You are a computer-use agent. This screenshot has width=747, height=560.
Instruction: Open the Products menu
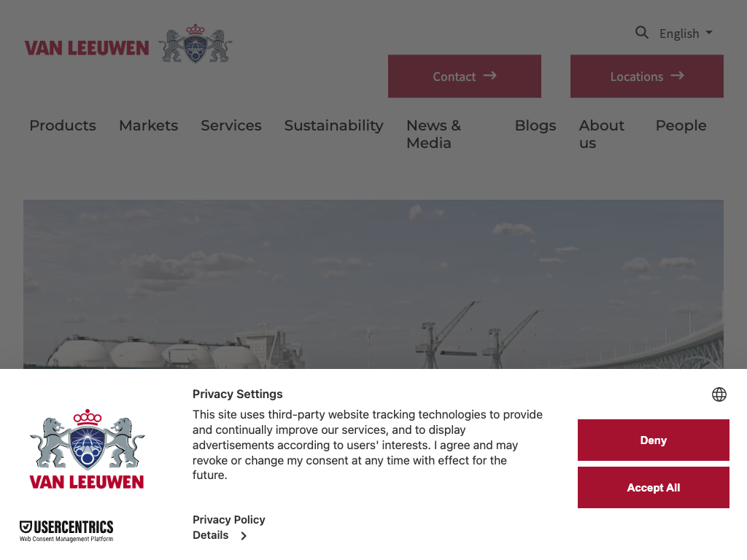(x=63, y=125)
